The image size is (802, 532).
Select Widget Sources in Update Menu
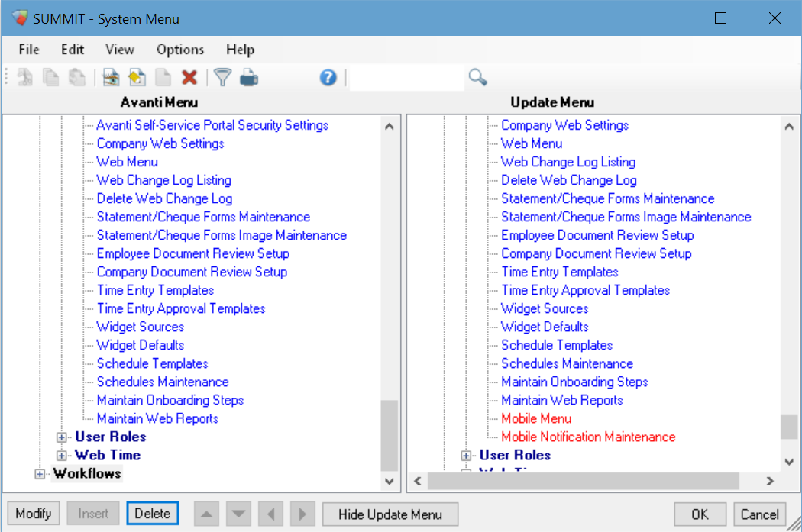(x=544, y=308)
